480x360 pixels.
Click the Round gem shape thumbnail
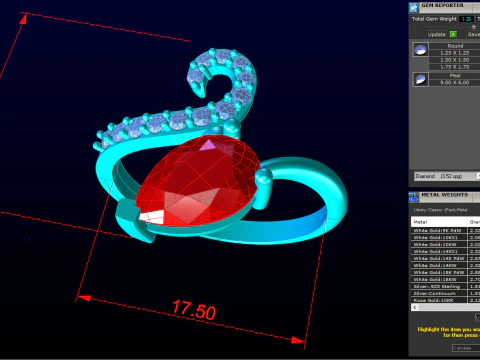point(421,50)
